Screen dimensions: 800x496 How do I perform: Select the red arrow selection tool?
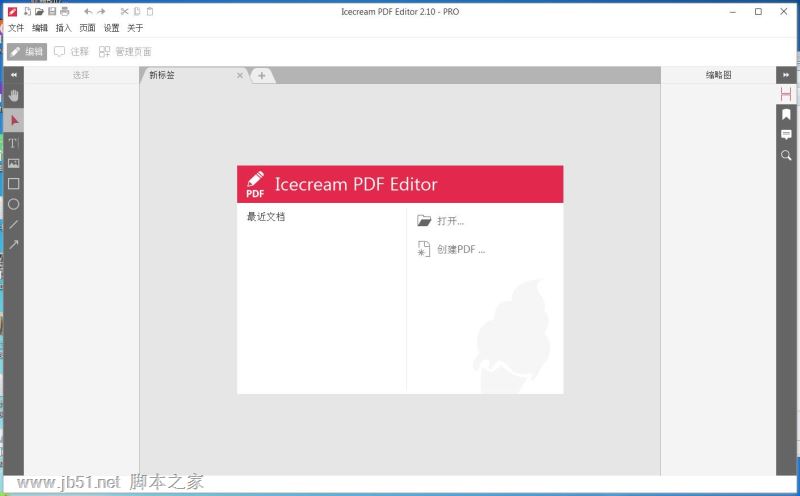click(14, 120)
